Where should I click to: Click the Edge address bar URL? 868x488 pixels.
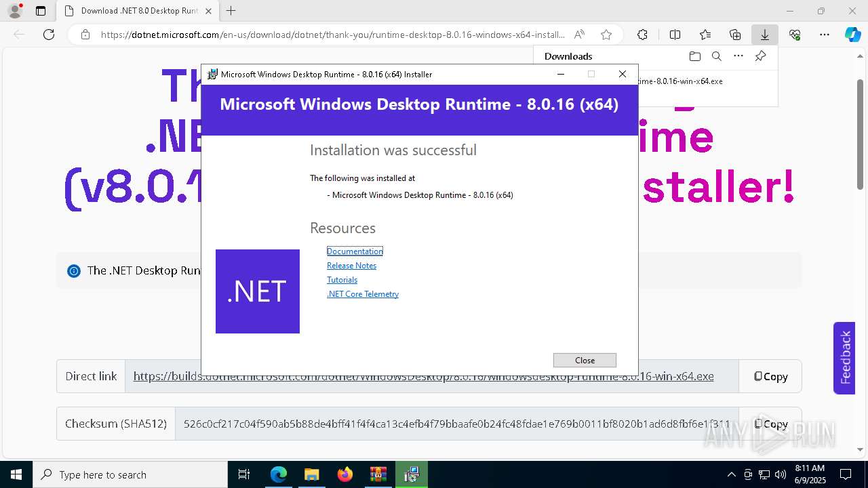[332, 35]
